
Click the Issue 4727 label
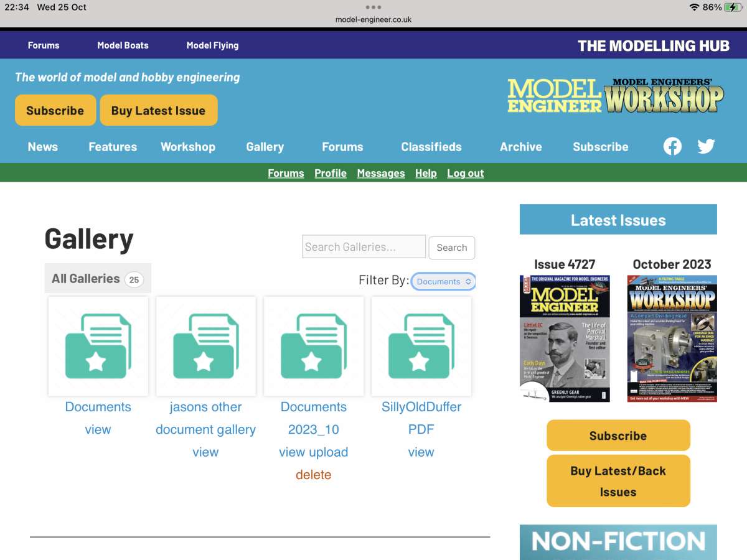tap(565, 264)
